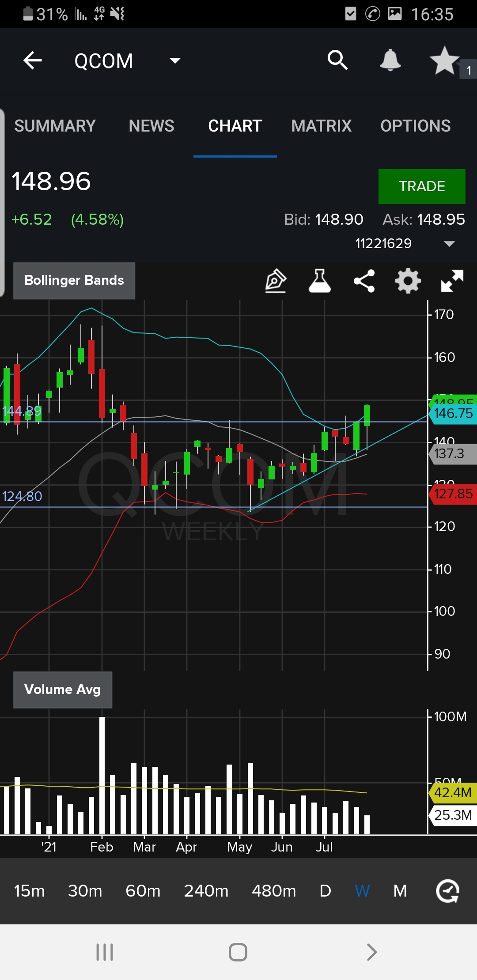Select the 144.89 horizontal line label
477x980 pixels.
coord(22,411)
